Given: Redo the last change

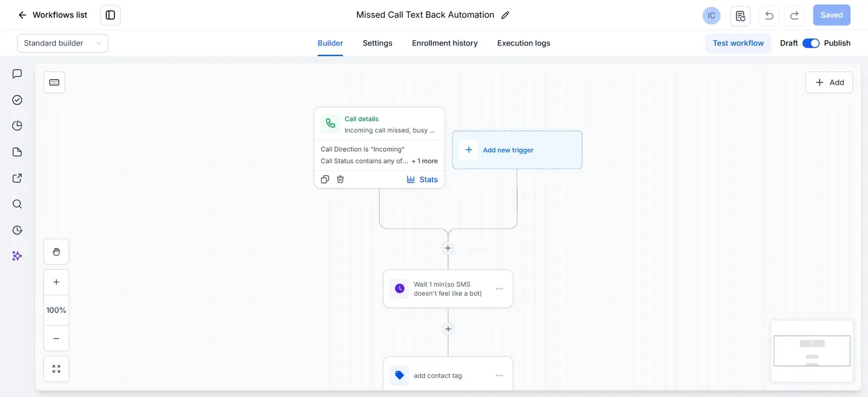Looking at the screenshot, I should (794, 16).
